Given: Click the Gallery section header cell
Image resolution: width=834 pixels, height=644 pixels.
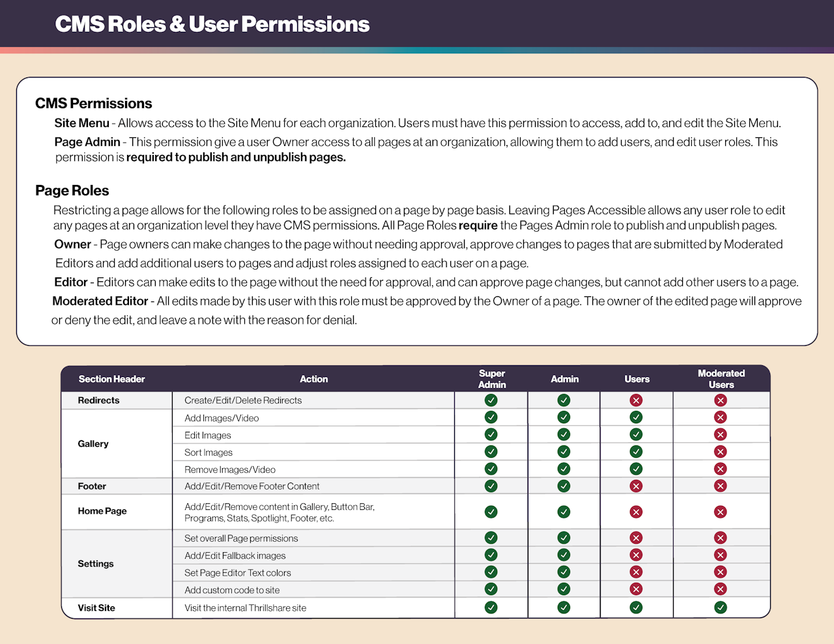Looking at the screenshot, I should [x=93, y=443].
